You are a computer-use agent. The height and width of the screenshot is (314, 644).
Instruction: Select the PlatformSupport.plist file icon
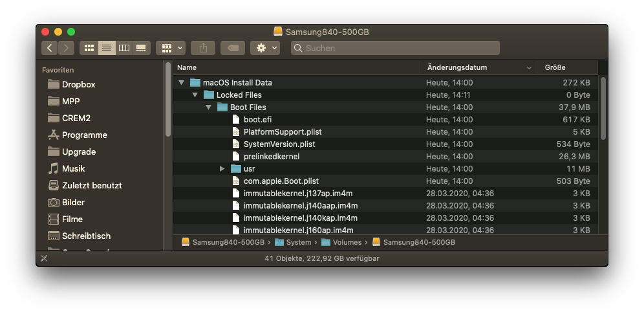pyautogui.click(x=236, y=132)
